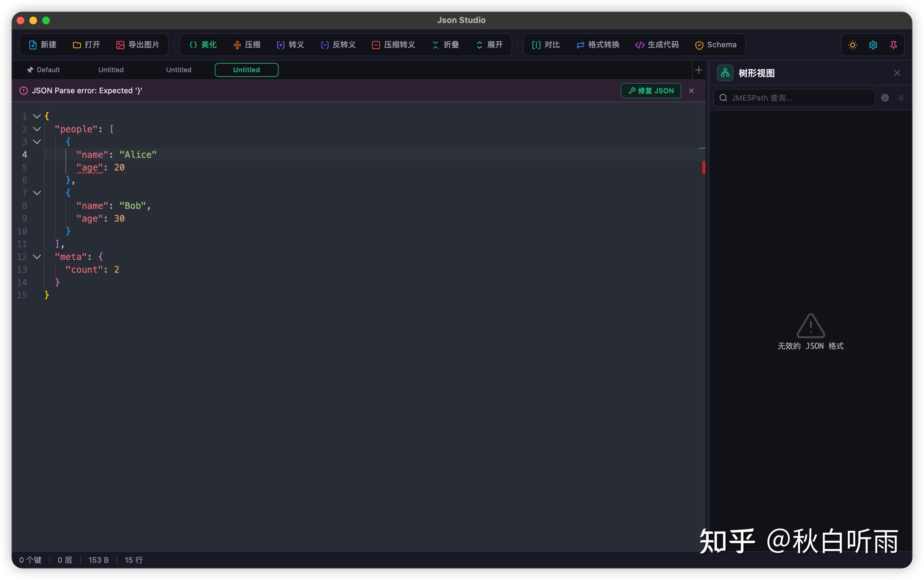Fold all nodes with 折叠
The image size is (924, 580).
pos(445,45)
